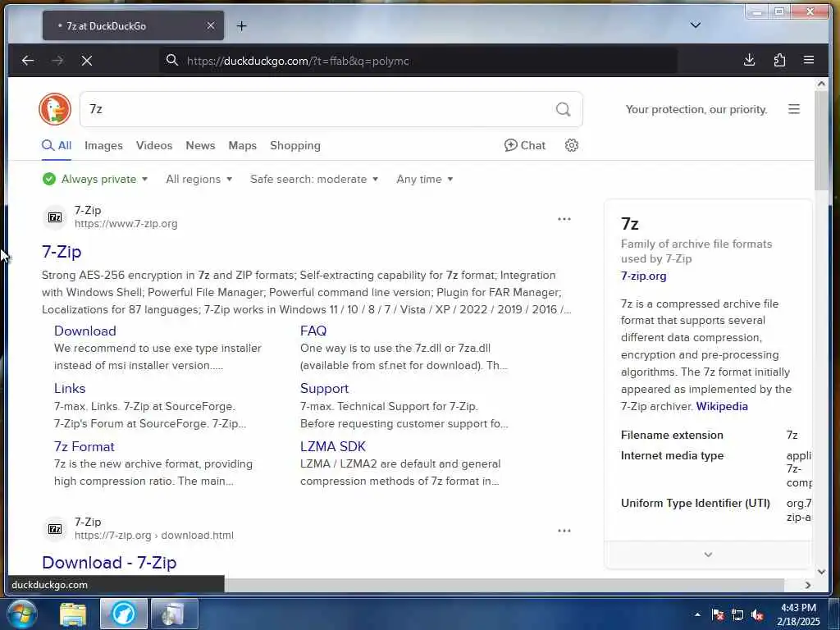Click the Uniform Type Identifier (UTI) label
The width and height of the screenshot is (840, 630).
point(696,503)
